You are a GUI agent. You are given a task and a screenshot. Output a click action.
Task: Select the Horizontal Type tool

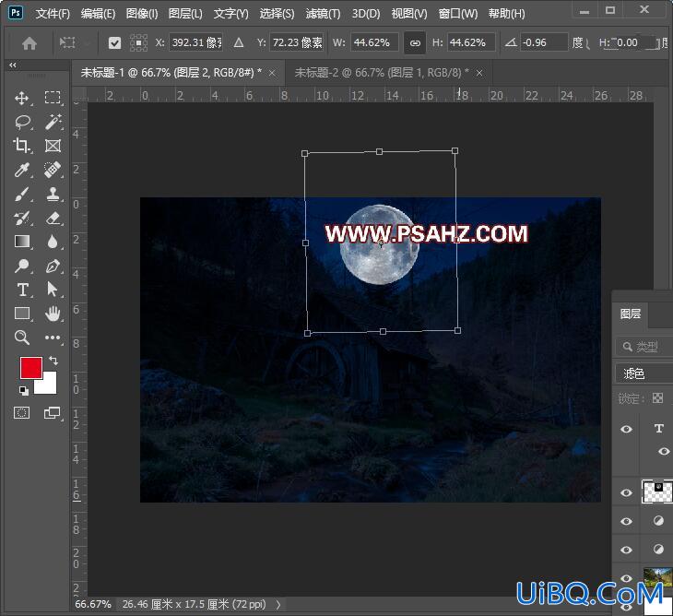pos(22,290)
